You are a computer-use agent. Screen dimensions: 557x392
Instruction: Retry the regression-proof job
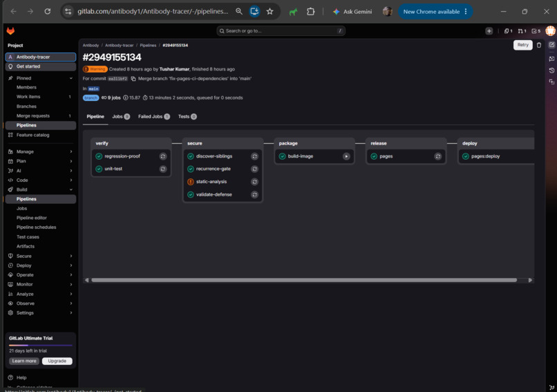(x=162, y=156)
